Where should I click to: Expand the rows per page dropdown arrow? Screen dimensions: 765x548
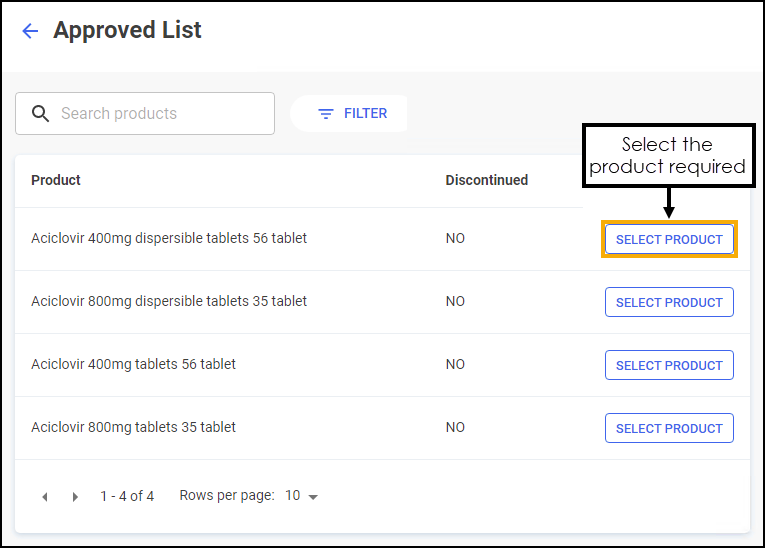(313, 497)
